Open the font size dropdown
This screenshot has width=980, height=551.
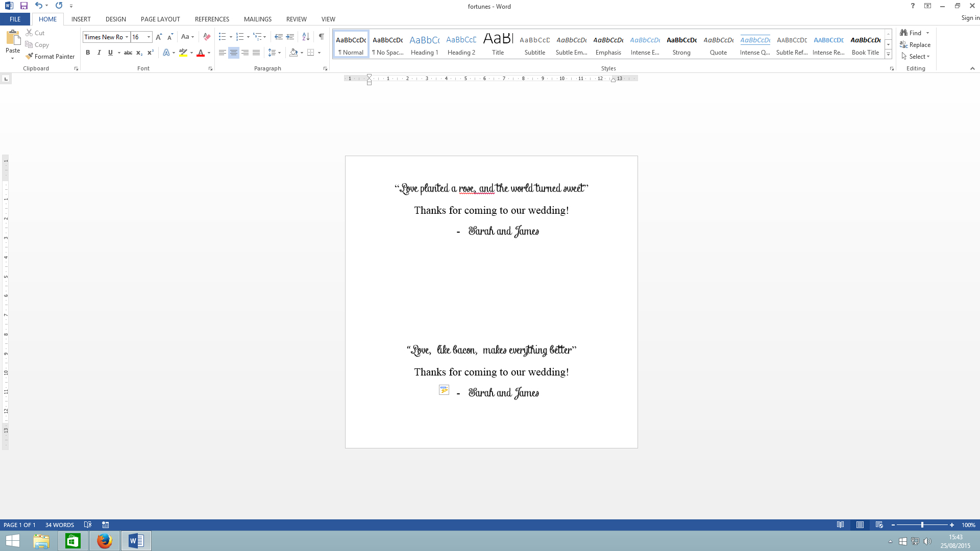pyautogui.click(x=149, y=37)
